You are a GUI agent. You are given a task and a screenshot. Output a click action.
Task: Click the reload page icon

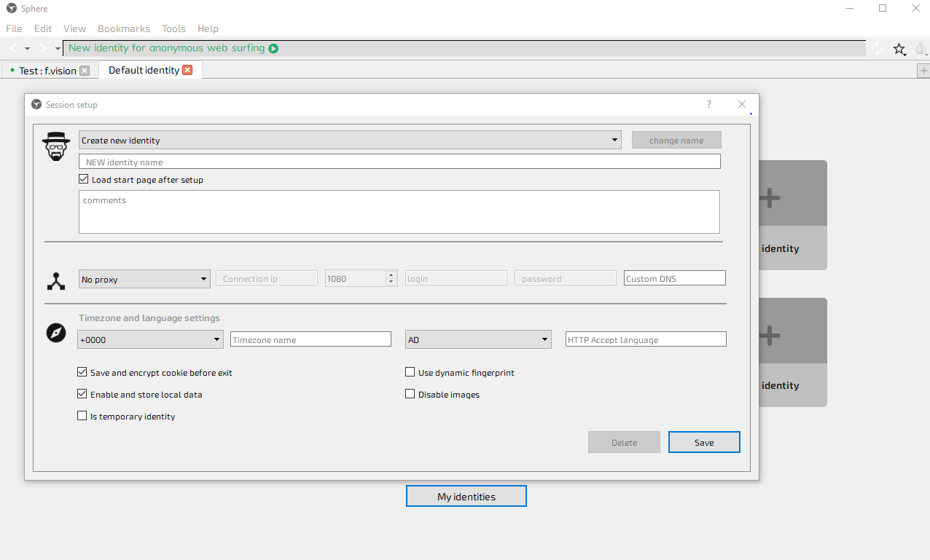pos(878,49)
